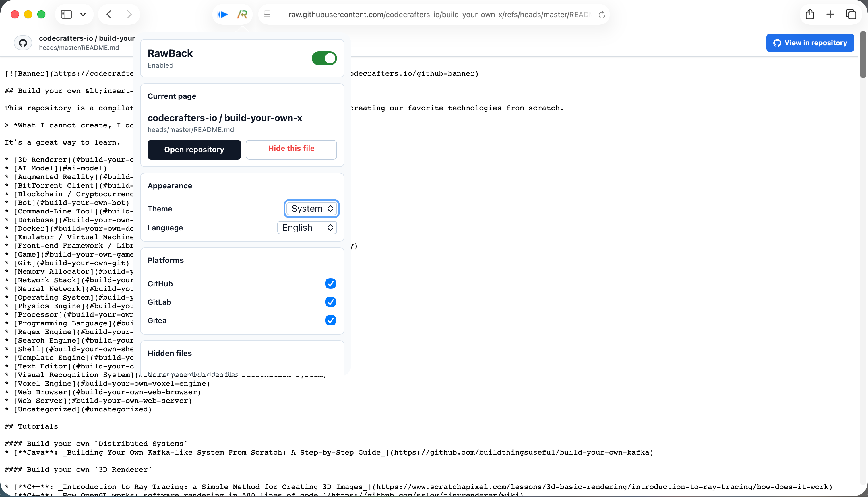
Task: Open the Share menu icon
Action: click(810, 14)
